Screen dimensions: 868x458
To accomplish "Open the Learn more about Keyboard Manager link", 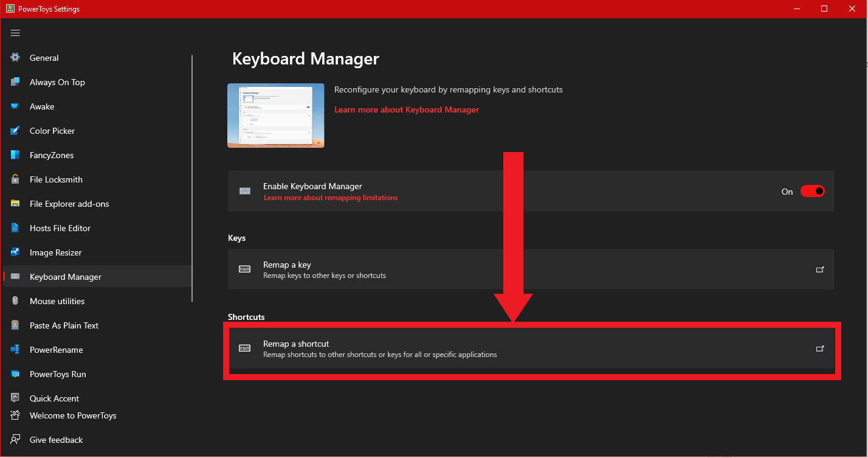I will click(x=407, y=110).
